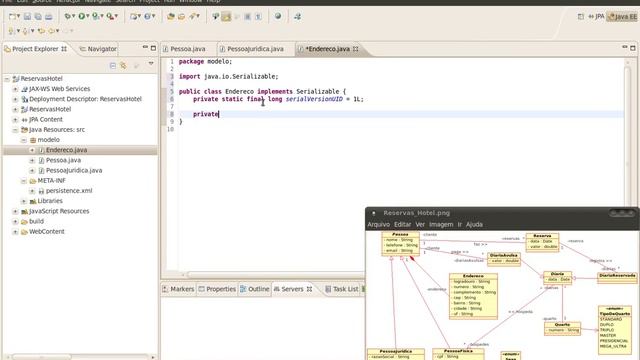Click the Previous Annotation icon
Image resolution: width=640 pixels, height=360 pixels.
point(25,31)
